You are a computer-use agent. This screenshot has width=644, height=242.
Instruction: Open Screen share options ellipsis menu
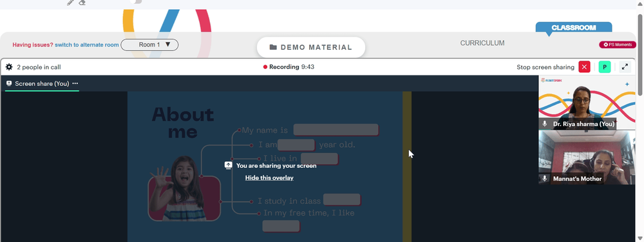coord(75,83)
